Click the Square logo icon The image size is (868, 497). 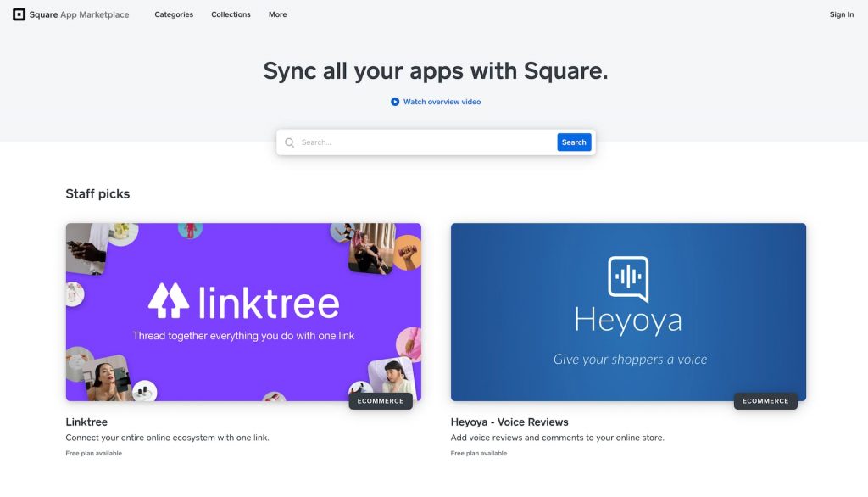click(x=19, y=14)
